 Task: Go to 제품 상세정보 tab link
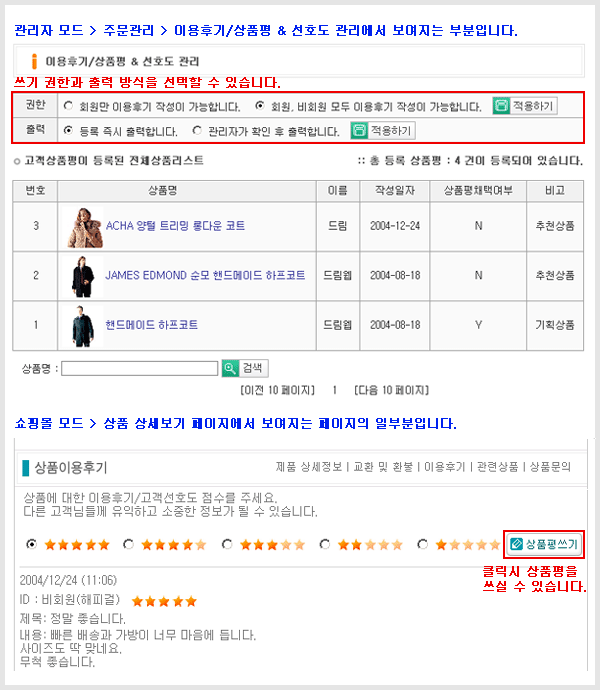(x=309, y=466)
